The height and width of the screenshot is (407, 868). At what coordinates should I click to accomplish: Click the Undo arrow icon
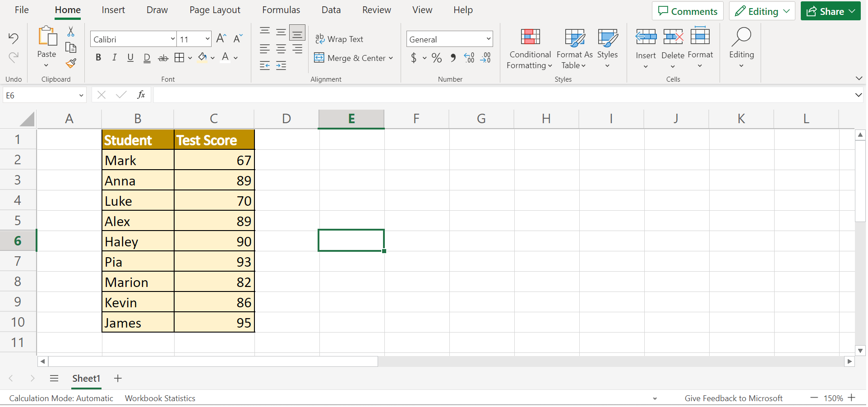coord(14,38)
